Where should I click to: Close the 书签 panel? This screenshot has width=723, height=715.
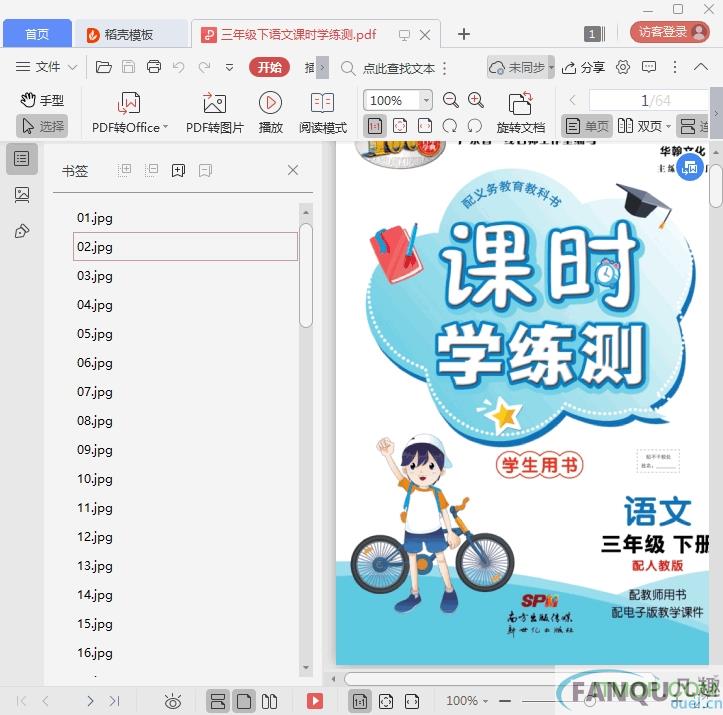tap(293, 170)
